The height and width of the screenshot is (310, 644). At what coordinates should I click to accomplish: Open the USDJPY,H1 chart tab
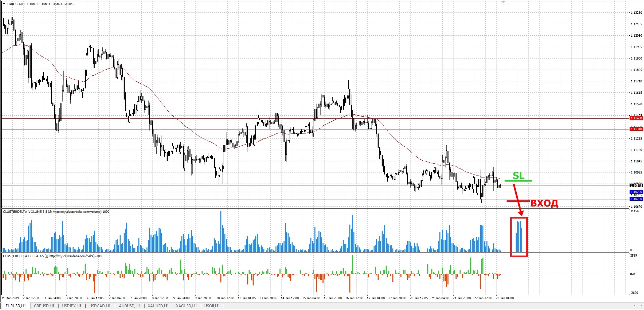(72, 306)
